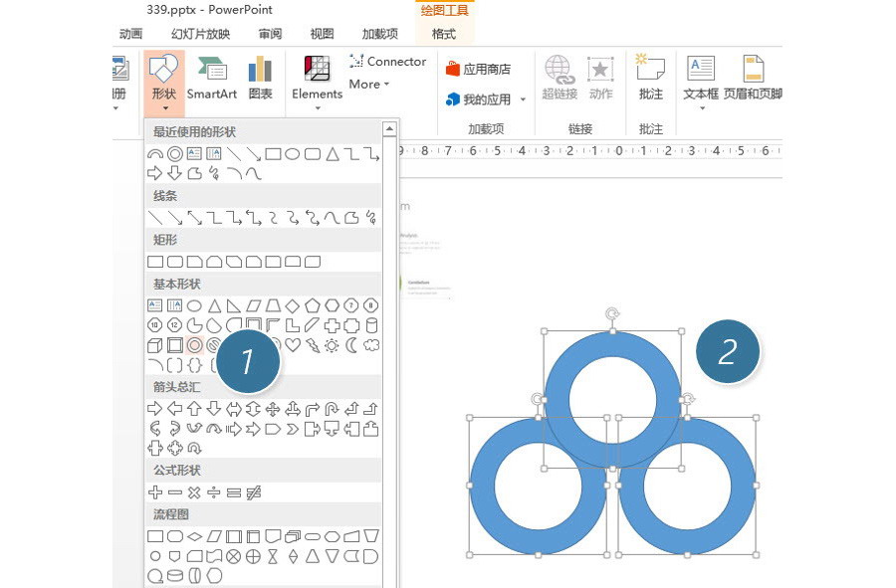The image size is (896, 588).
Task: Open the View (视图) tab
Action: tap(322, 34)
